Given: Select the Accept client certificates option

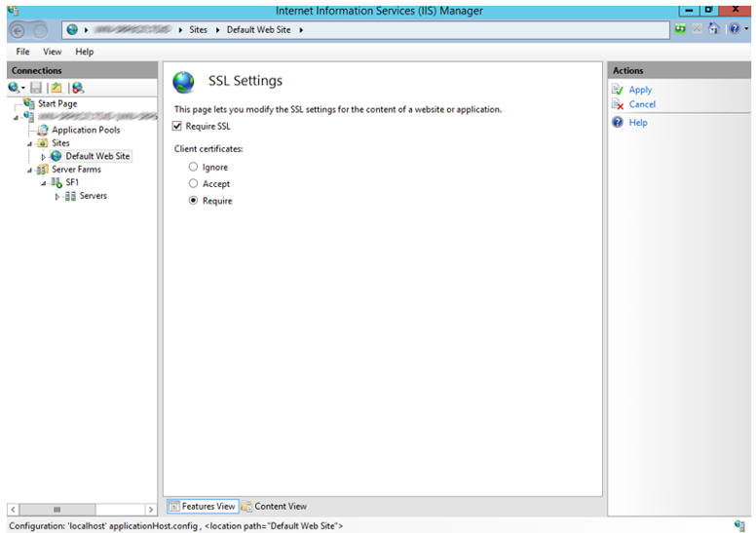Looking at the screenshot, I should tap(193, 183).
